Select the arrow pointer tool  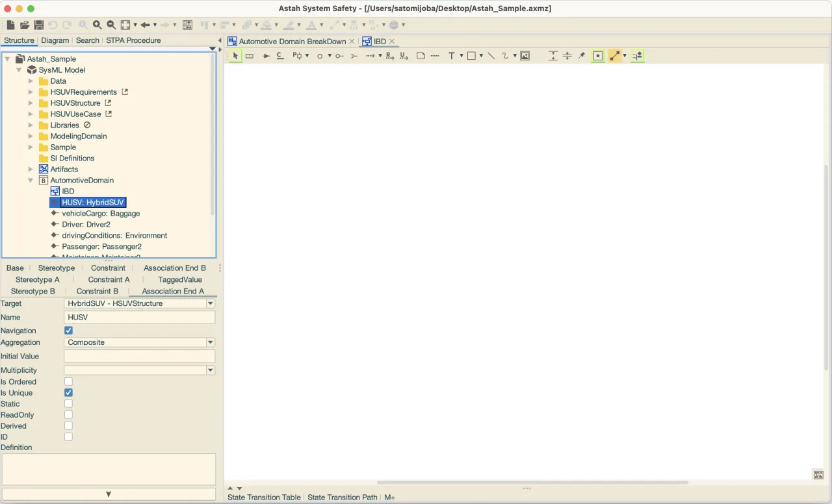click(x=235, y=56)
